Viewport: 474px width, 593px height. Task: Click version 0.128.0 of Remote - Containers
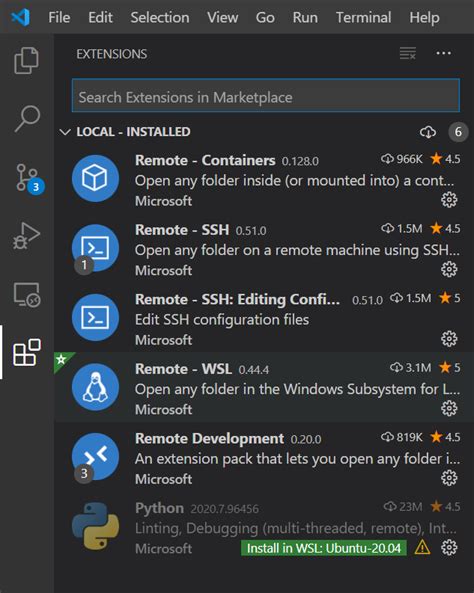[300, 161]
